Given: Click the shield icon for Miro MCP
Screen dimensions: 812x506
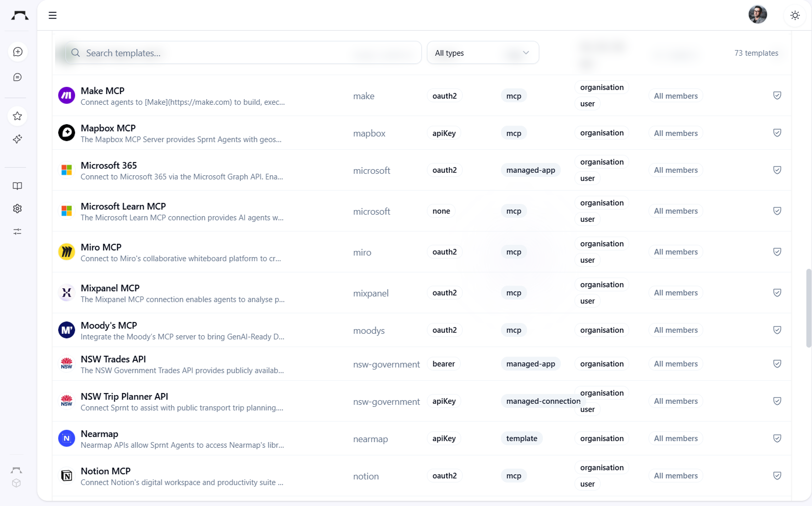Looking at the screenshot, I should 777,252.
